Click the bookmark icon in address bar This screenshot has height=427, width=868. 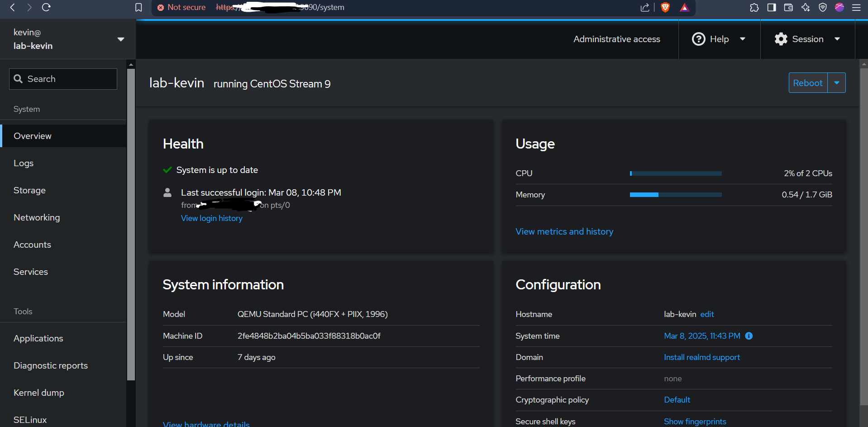[x=138, y=7]
